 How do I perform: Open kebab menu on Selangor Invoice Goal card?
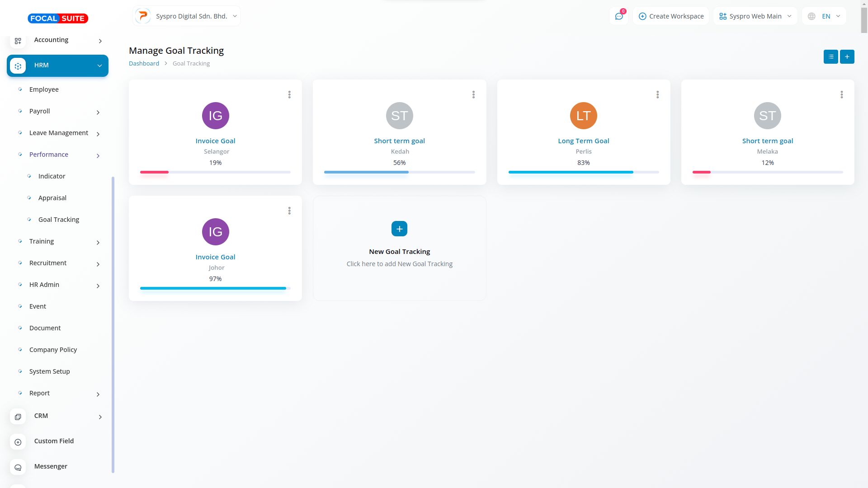289,94
